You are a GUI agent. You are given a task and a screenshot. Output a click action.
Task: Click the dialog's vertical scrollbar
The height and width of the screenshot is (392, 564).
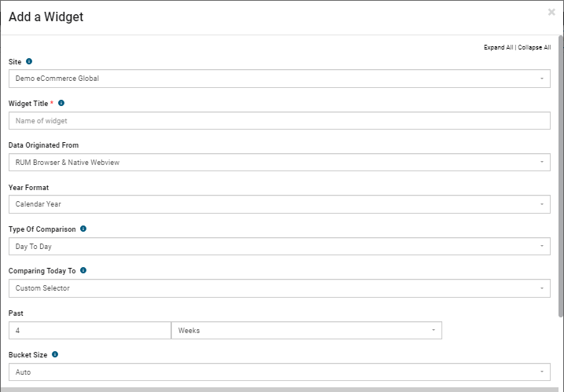coord(561,176)
